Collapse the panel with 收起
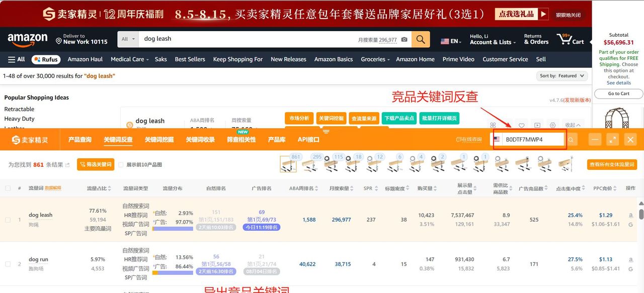644x293 pixels. [x=573, y=125]
